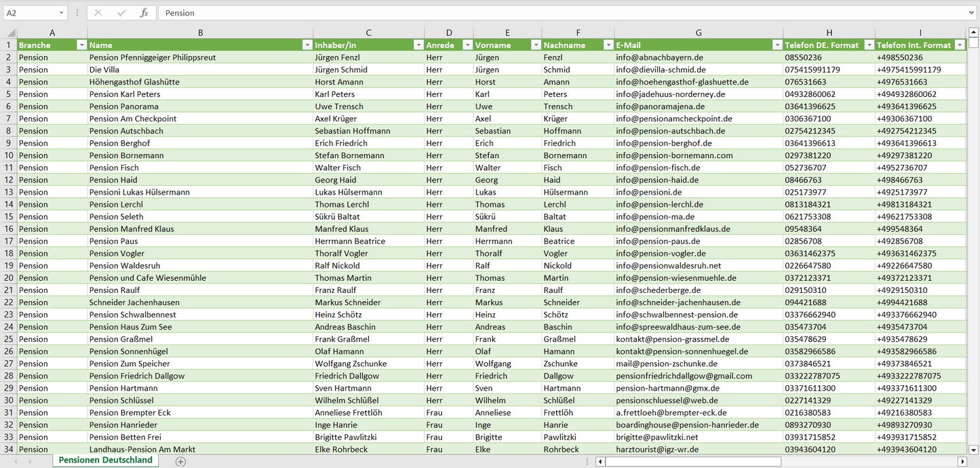Click the horizontal scrollbar left arrow
Image resolution: width=980 pixels, height=468 pixels.
600,461
